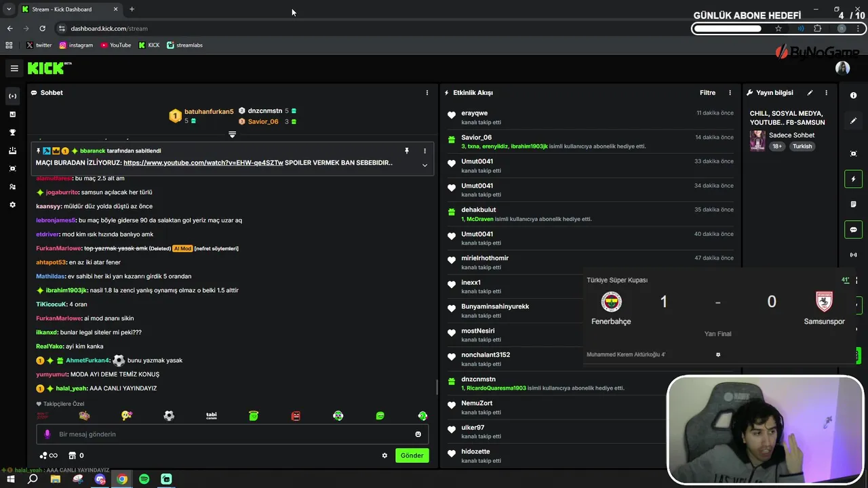Image resolution: width=868 pixels, height=488 pixels.
Task: Edit stream info with the Yayın bilgisi pencil
Action: 810,93
